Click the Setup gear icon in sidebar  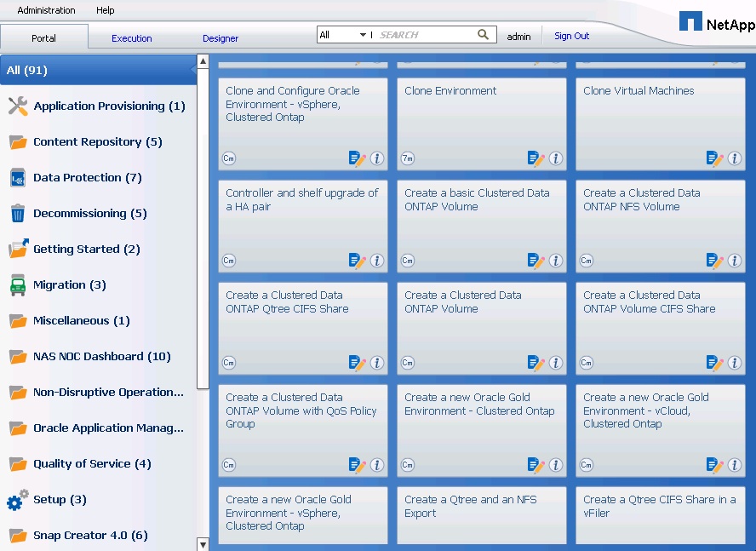click(x=18, y=500)
